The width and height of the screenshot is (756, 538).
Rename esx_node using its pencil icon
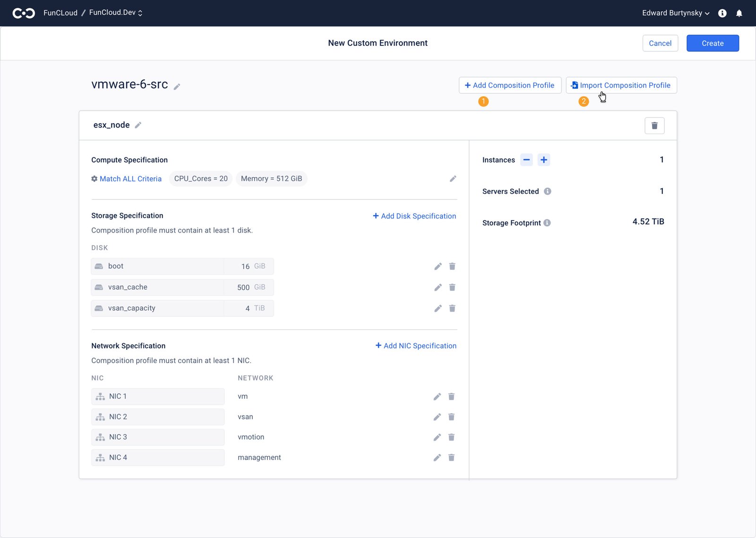click(x=138, y=125)
